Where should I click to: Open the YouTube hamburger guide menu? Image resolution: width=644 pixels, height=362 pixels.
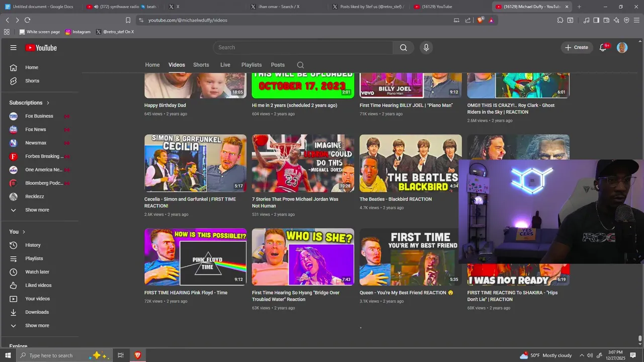coord(13,48)
